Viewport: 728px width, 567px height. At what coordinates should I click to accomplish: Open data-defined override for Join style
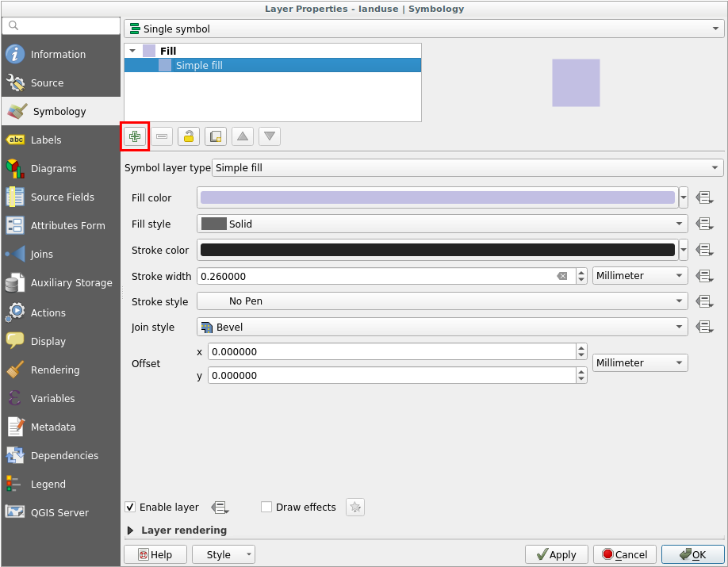click(x=704, y=327)
